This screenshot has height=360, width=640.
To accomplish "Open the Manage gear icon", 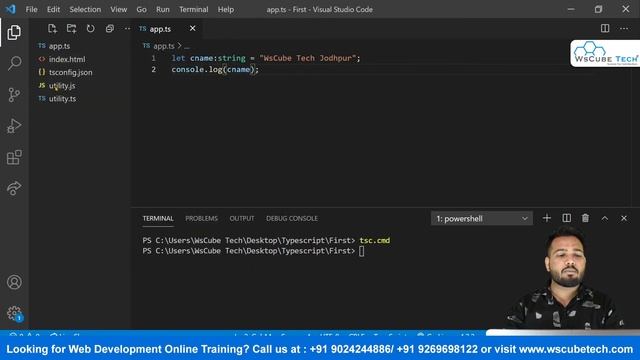I will click(14, 313).
